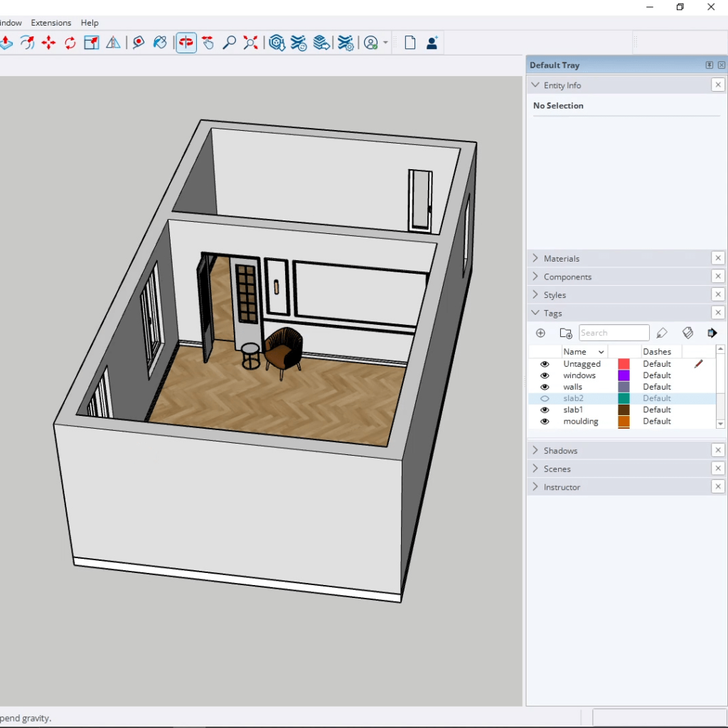This screenshot has width=728, height=728.
Task: Toggle visibility of the moulding tag
Action: (545, 422)
